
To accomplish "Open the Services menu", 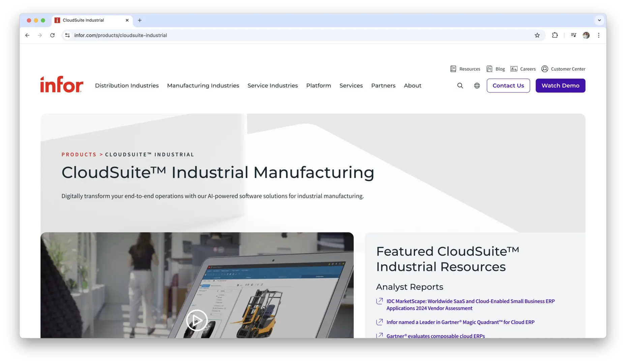I will point(351,86).
